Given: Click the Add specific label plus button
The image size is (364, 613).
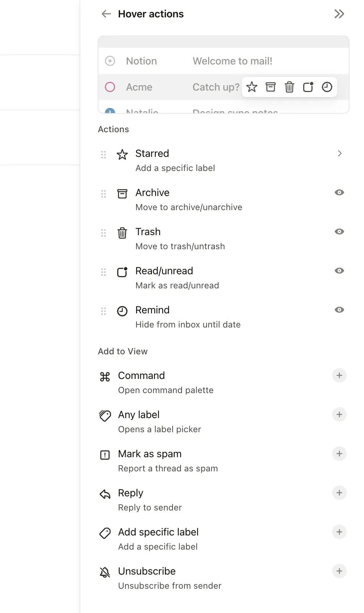Looking at the screenshot, I should coord(339,532).
